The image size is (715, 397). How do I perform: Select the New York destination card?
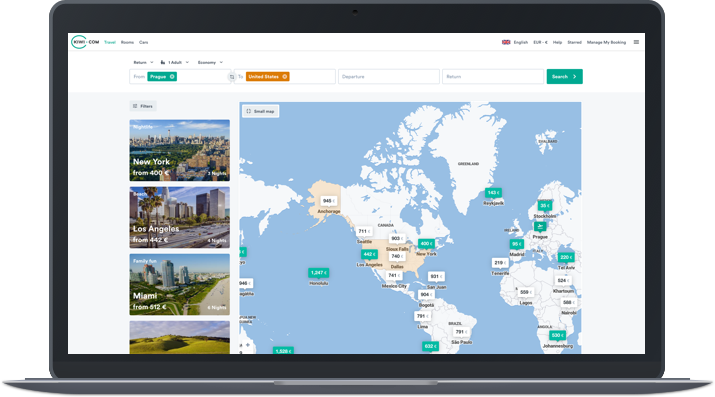tap(180, 150)
